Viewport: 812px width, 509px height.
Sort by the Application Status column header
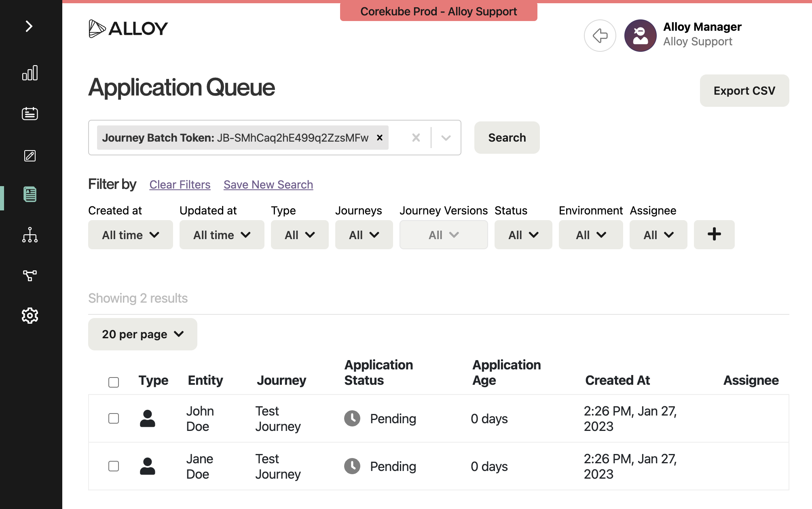pyautogui.click(x=379, y=373)
